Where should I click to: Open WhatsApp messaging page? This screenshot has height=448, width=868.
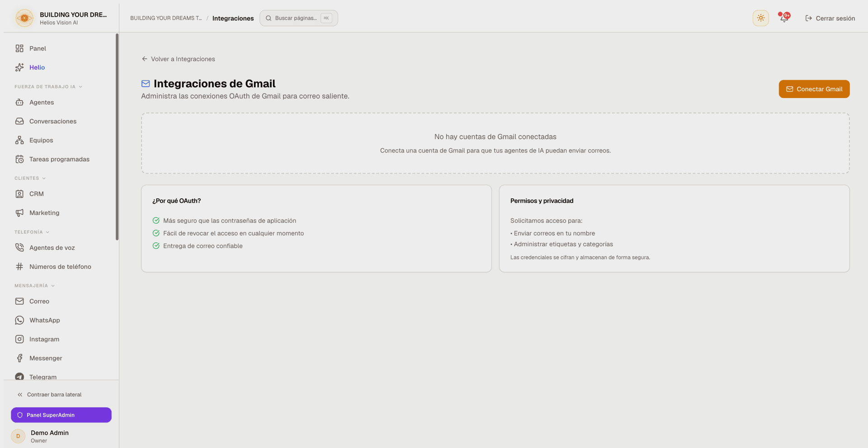(x=61, y=320)
